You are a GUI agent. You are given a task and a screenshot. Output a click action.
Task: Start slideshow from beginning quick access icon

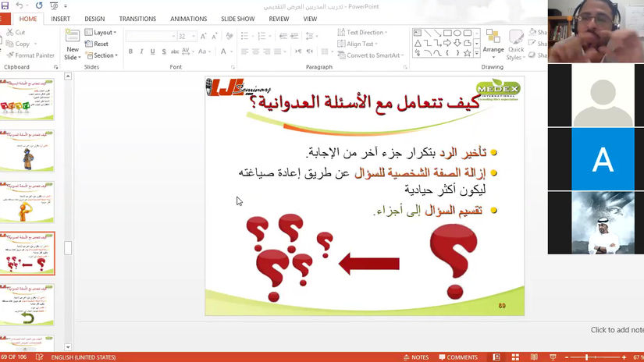[x=54, y=5]
